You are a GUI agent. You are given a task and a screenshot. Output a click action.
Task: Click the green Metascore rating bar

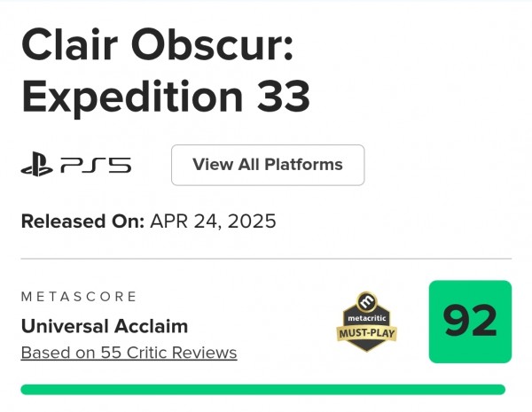click(263, 389)
